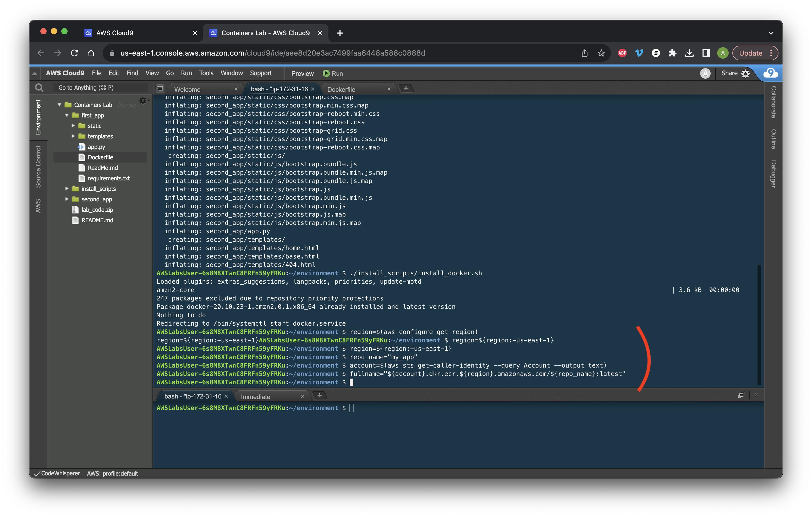Image resolution: width=812 pixels, height=517 pixels.
Task: Open the Find menu
Action: (x=132, y=73)
